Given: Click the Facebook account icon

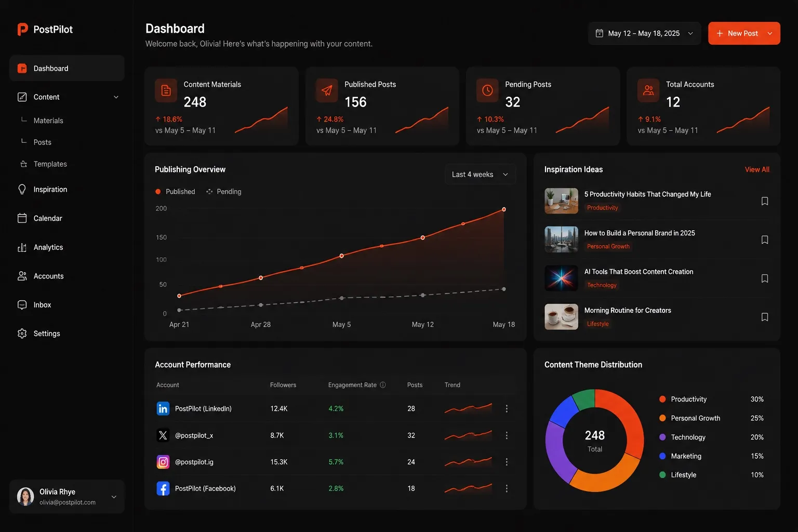Looking at the screenshot, I should [163, 488].
